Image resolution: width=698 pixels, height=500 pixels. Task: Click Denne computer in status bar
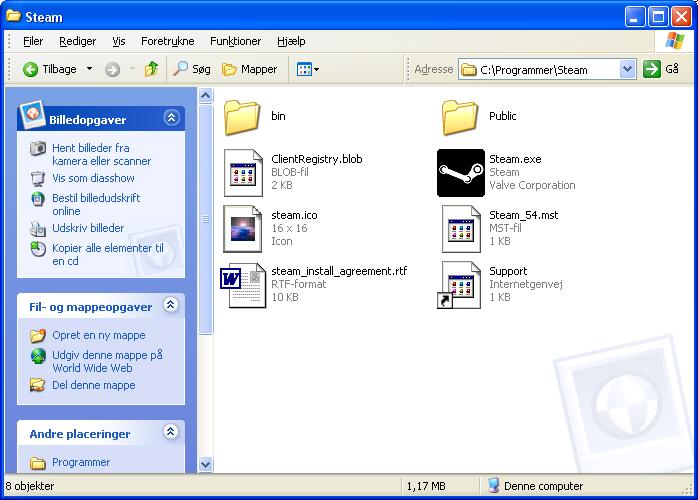tap(535, 486)
